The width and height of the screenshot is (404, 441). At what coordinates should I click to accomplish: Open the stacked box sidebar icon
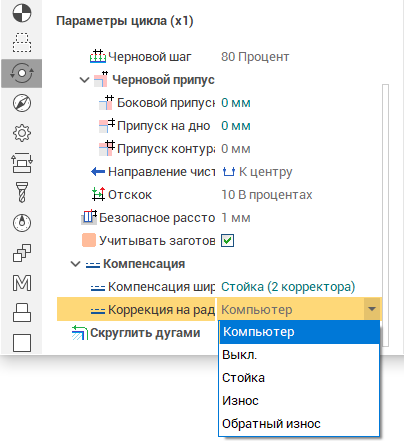click(x=22, y=312)
